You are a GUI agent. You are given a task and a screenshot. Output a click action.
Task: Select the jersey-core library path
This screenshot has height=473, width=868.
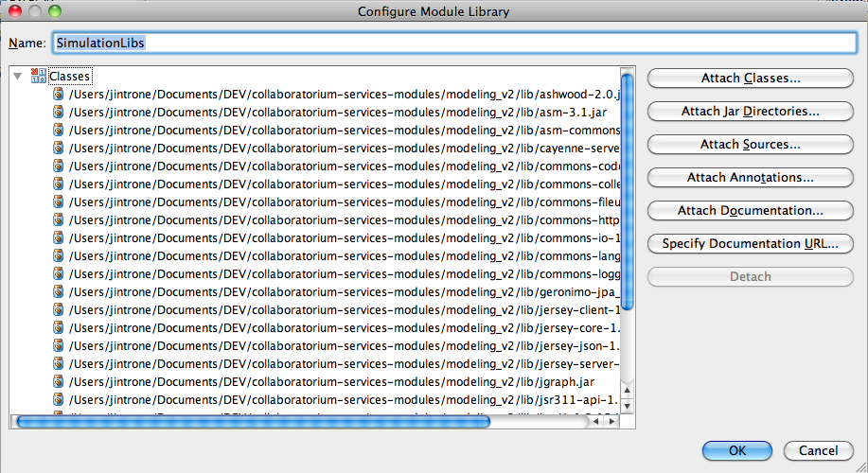pos(344,328)
